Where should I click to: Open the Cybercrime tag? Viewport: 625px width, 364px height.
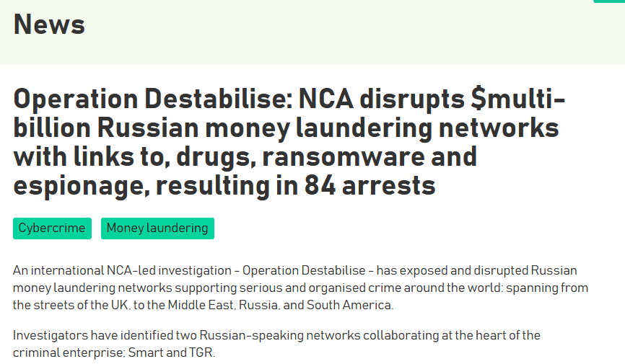pos(52,228)
